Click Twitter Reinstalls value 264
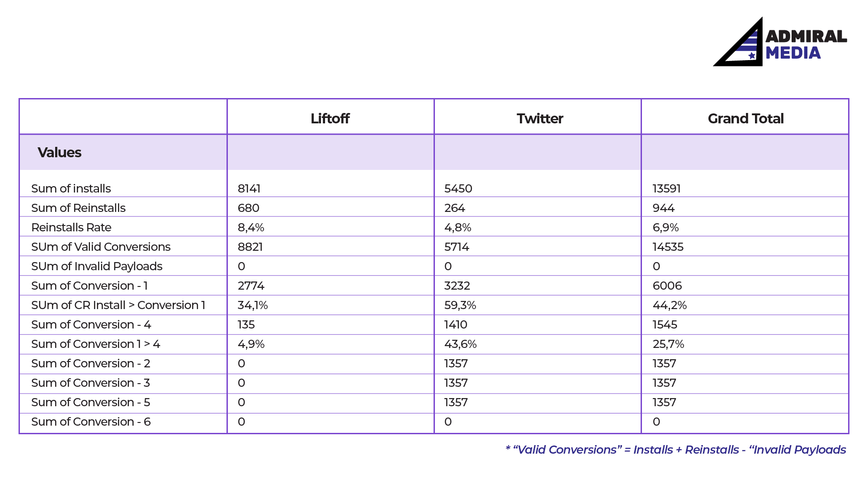This screenshot has height=488, width=868. click(x=454, y=208)
